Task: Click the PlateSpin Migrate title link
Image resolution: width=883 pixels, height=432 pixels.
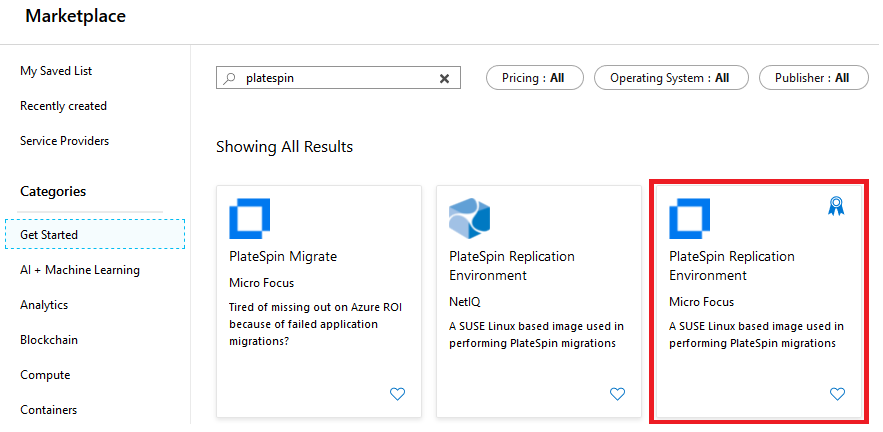Action: click(283, 256)
